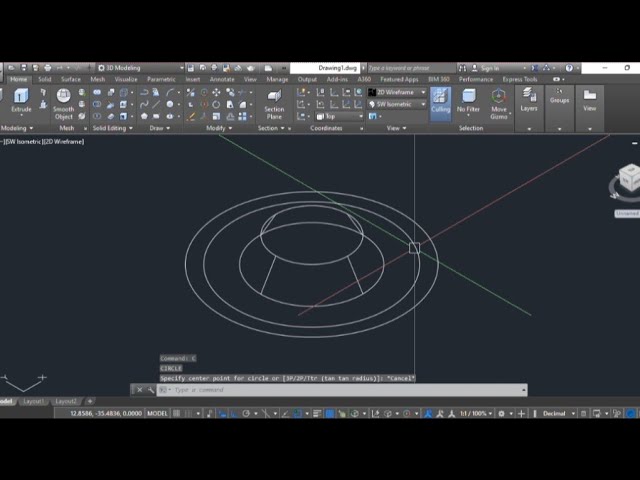
Task: Open the Section Plane tool
Action: pyautogui.click(x=274, y=104)
